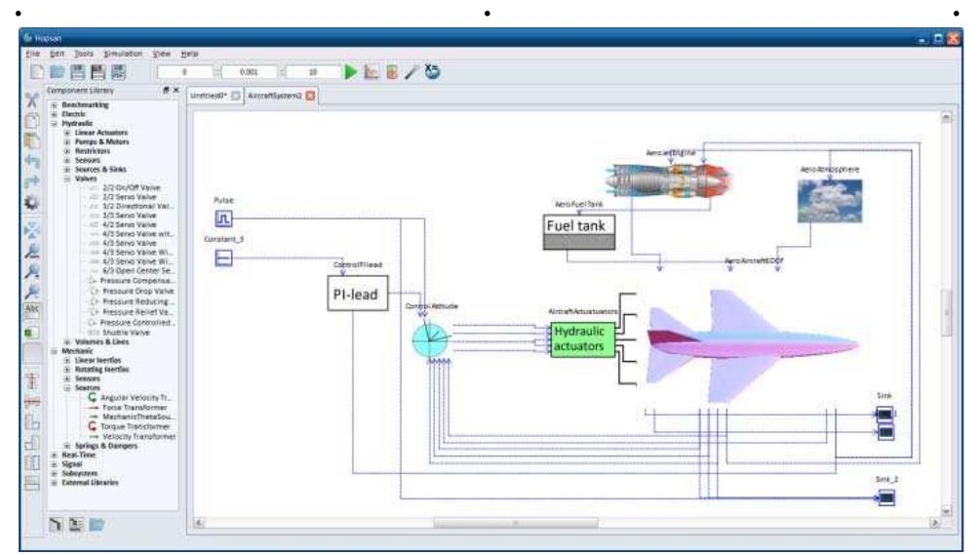The height and width of the screenshot is (555, 980).
Task: Expand Linear Actuators under Hydraulic
Action: 67,133
